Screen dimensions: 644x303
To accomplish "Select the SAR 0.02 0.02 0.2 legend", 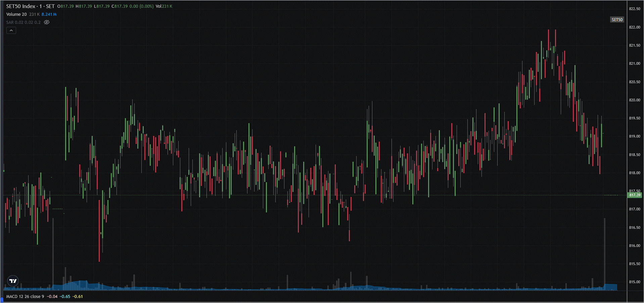I will (x=23, y=22).
